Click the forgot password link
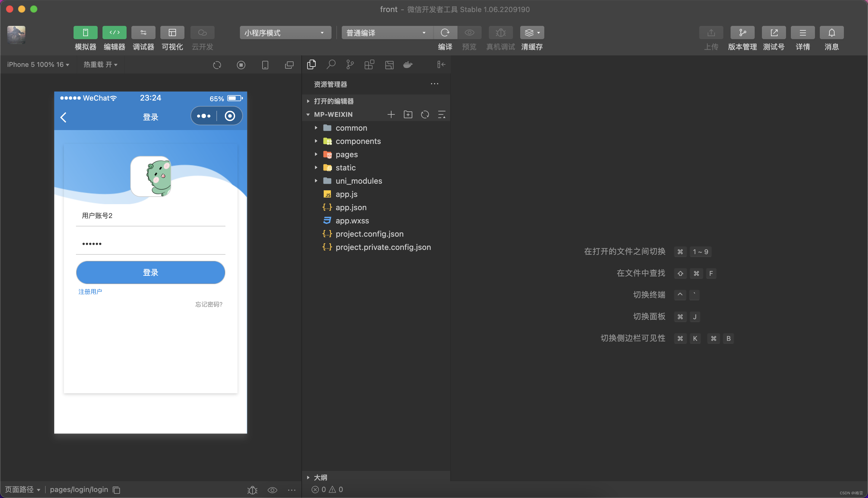The width and height of the screenshot is (868, 498). (209, 304)
